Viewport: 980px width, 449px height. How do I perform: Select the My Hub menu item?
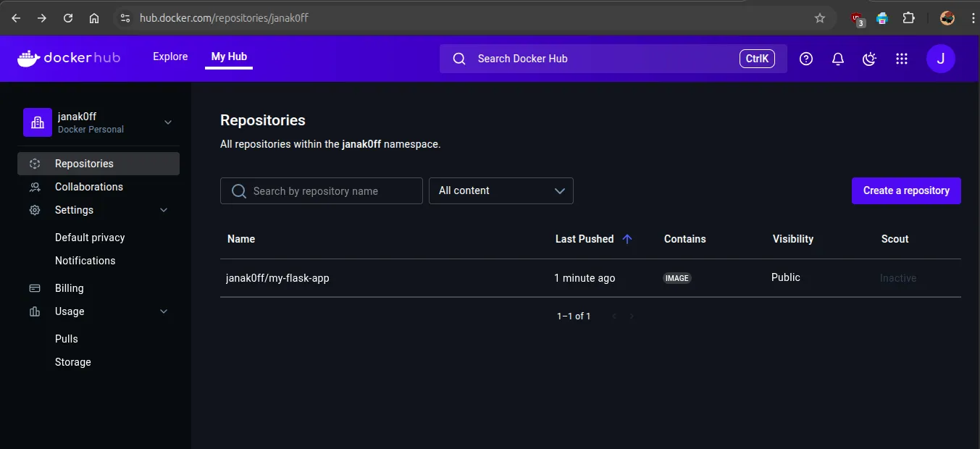coord(228,56)
